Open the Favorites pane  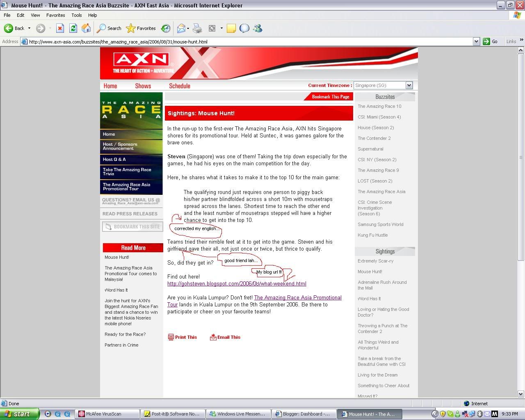(x=141, y=28)
